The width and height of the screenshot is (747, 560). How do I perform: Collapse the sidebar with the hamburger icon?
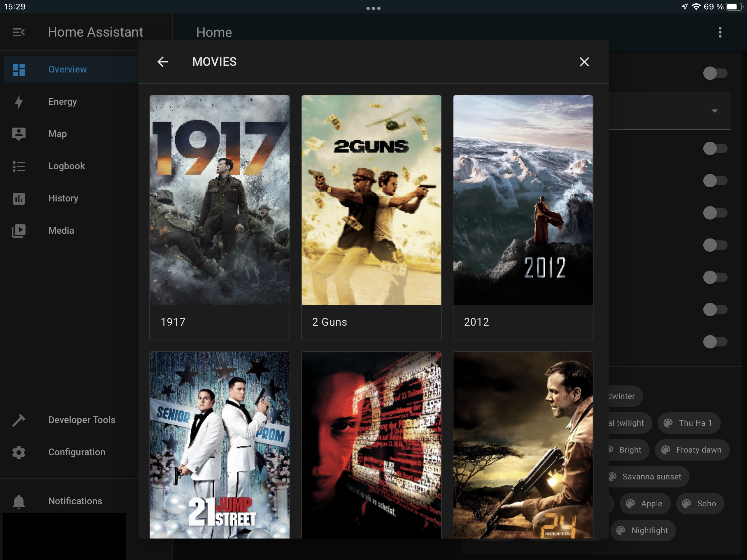click(x=18, y=33)
